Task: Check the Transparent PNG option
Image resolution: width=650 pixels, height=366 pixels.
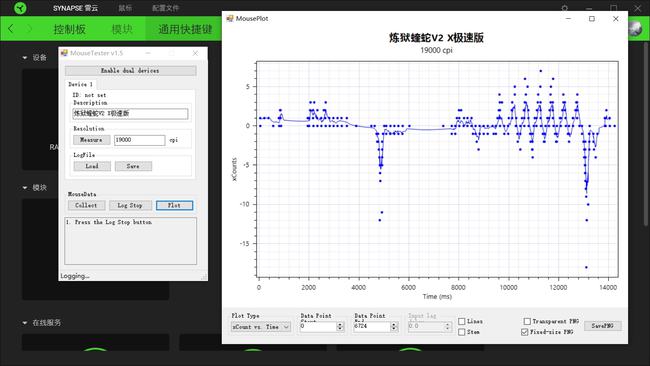Action: (527, 321)
